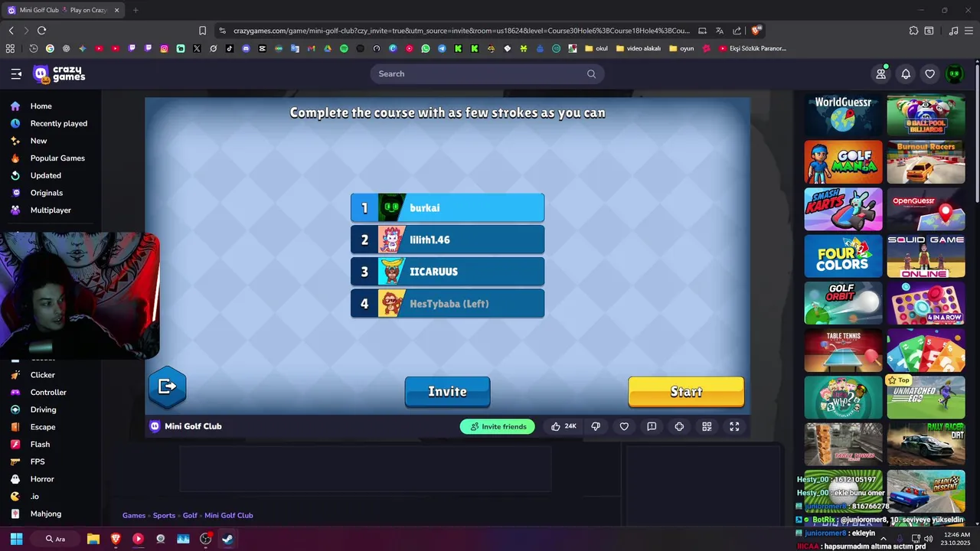Open browser extensions puzzle icon
The image size is (980, 551).
(x=913, y=31)
